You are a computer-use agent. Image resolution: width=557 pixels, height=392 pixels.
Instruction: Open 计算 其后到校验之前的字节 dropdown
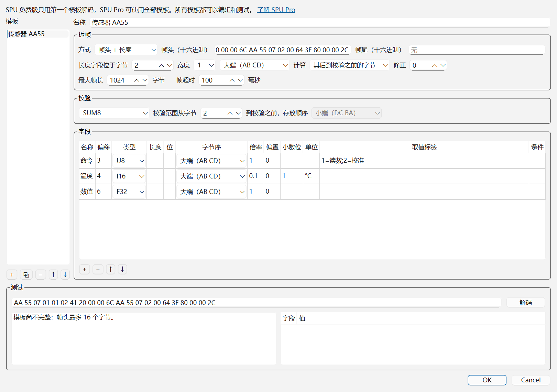(x=350, y=65)
